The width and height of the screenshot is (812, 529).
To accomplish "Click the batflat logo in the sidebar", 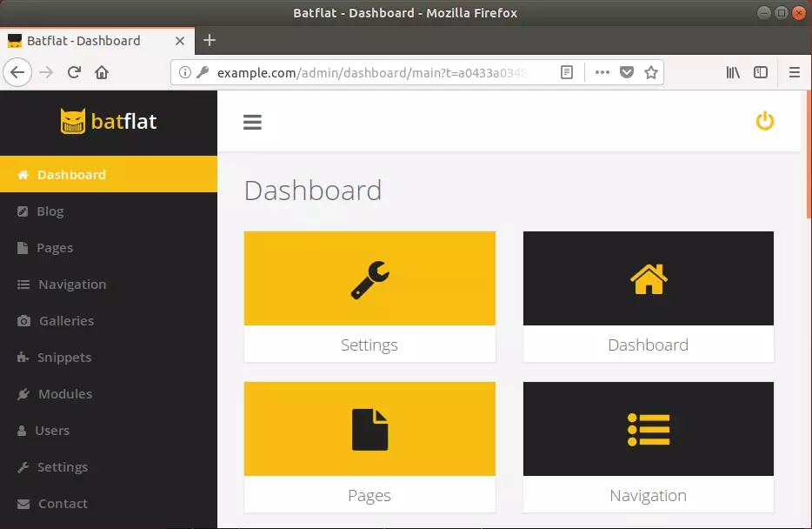I will (108, 121).
